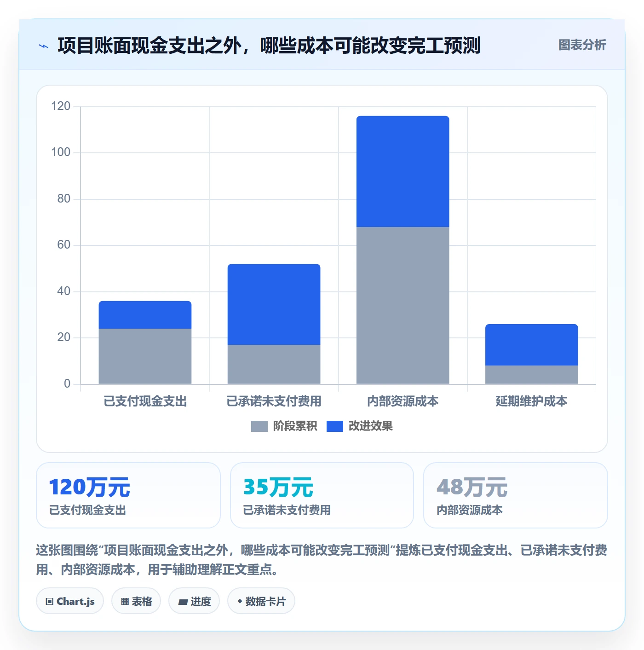Image resolution: width=644 pixels, height=650 pixels.
Task: Click the blue segment of 已支付现金支出 bar
Action: [145, 315]
